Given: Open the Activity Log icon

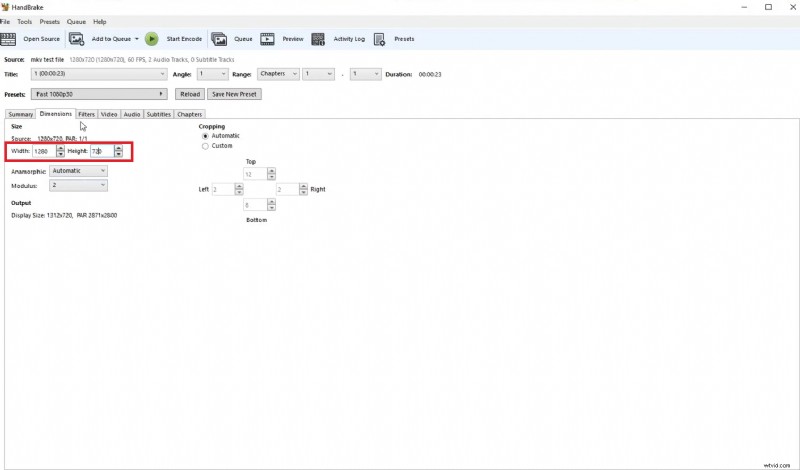Looking at the screenshot, I should pyautogui.click(x=318, y=39).
